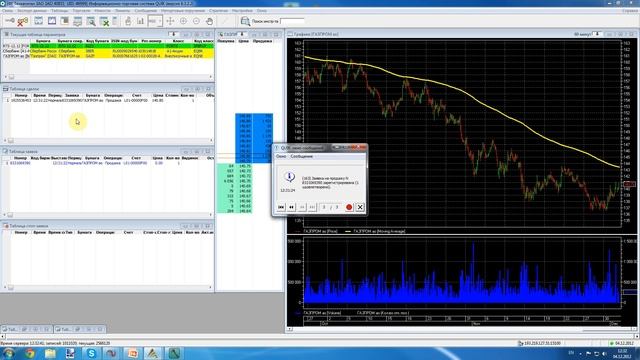
Task: Click yellow moving average line legend swatch
Action: click(x=348, y=231)
